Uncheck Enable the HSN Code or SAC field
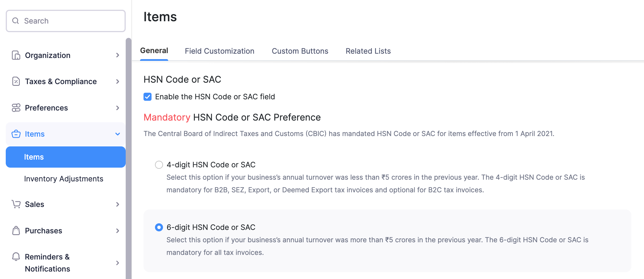This screenshot has width=644, height=279. (147, 97)
